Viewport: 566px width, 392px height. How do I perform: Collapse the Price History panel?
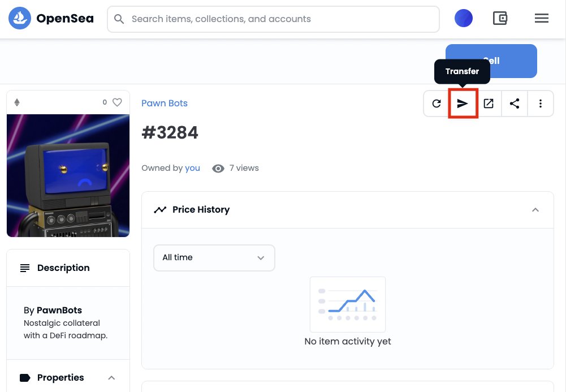point(535,209)
